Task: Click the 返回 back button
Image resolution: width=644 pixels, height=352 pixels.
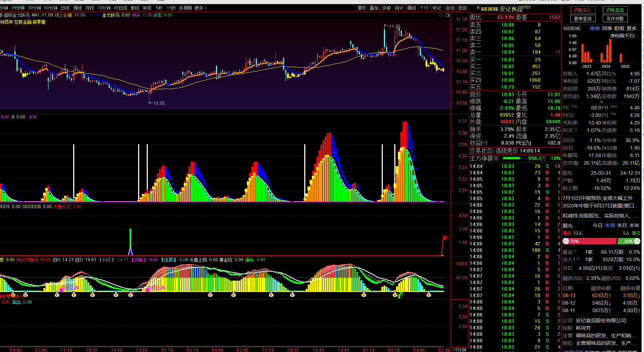Action: 462,8
